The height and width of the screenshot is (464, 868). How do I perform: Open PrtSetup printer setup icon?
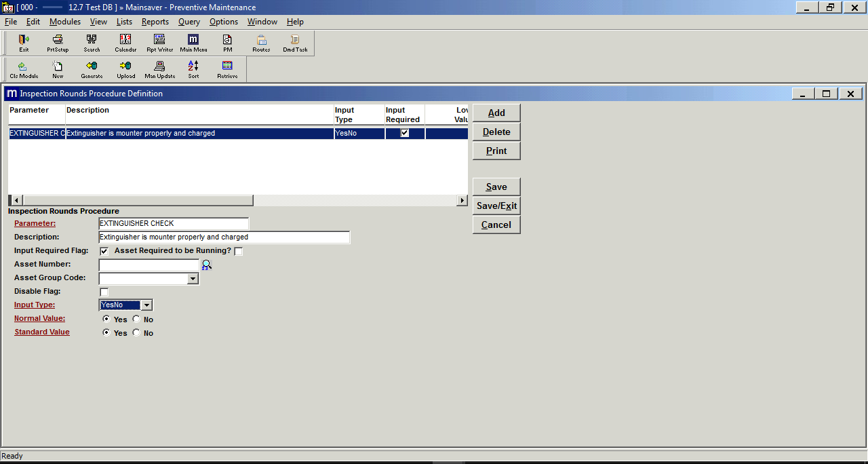click(58, 43)
